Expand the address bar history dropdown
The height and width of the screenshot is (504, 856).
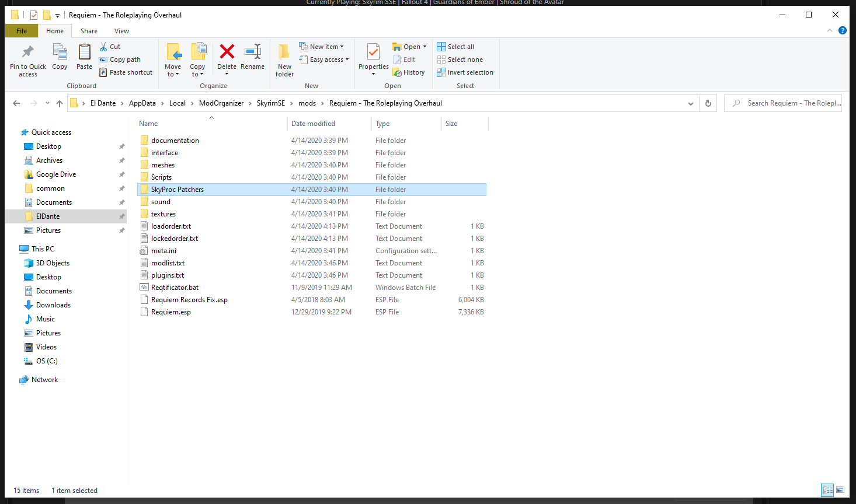click(691, 103)
